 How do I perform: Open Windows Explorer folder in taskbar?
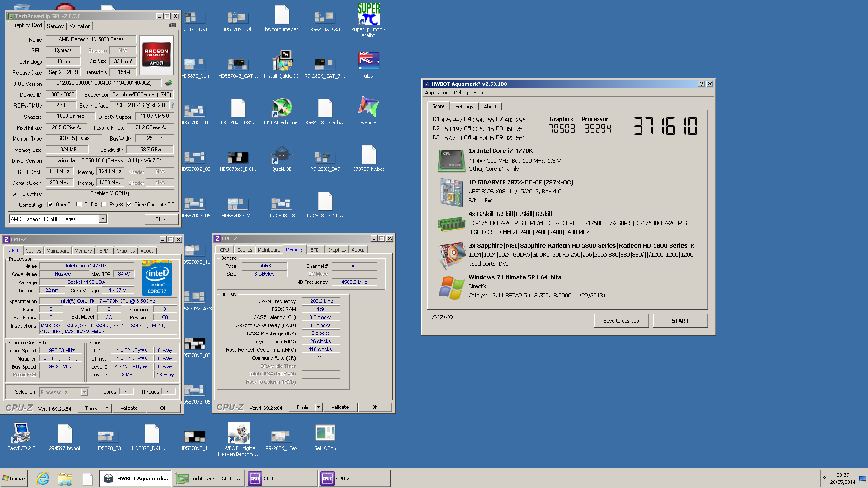[x=65, y=479]
